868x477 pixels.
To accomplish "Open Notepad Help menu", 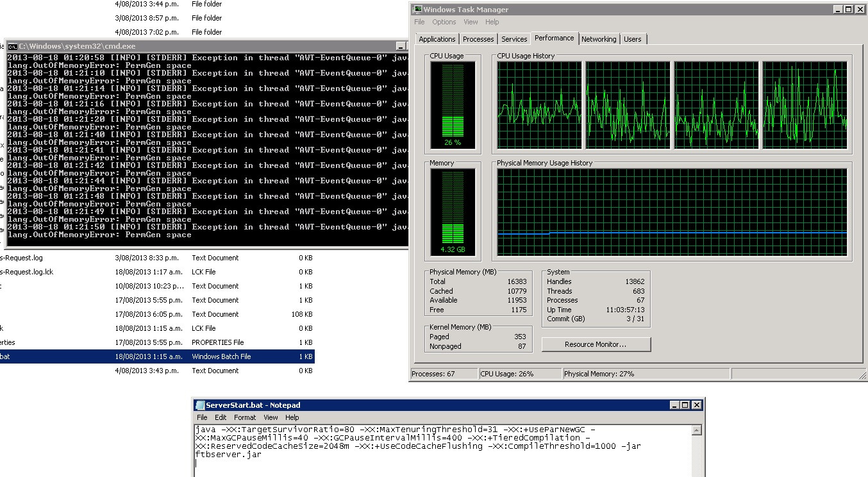I will 292,417.
